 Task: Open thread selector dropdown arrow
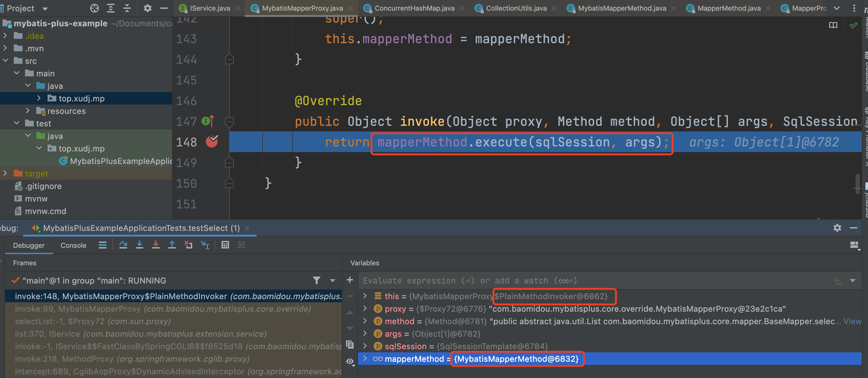pos(333,281)
